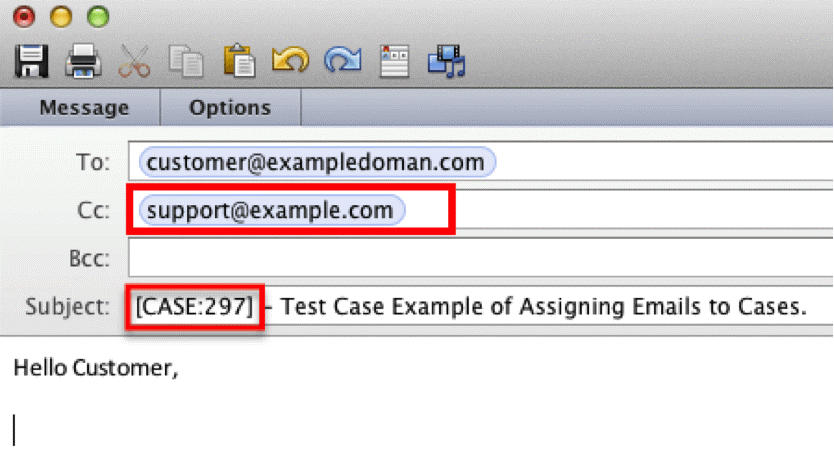Switch to the Message tab
This screenshot has height=465, width=834.
click(84, 107)
